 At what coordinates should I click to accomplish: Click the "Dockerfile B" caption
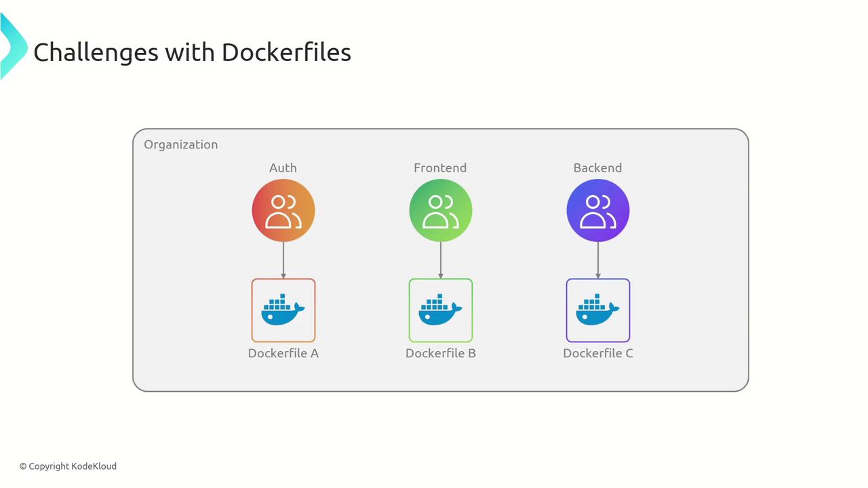click(441, 353)
